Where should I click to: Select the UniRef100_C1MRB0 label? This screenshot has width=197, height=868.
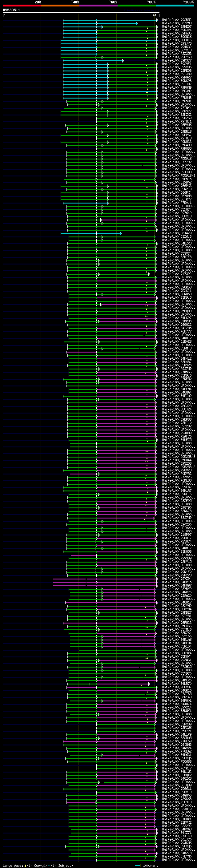(x=177, y=321)
